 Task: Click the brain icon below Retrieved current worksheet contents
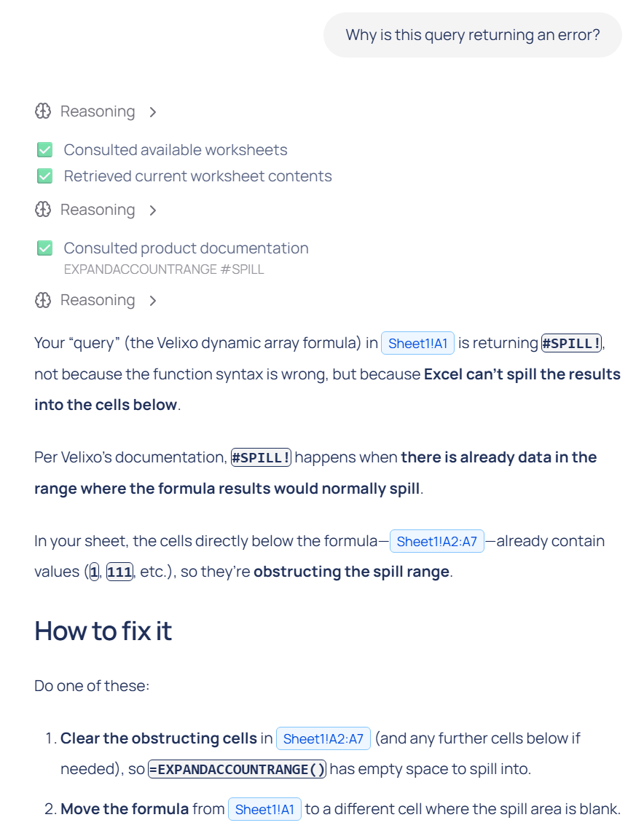[43, 210]
